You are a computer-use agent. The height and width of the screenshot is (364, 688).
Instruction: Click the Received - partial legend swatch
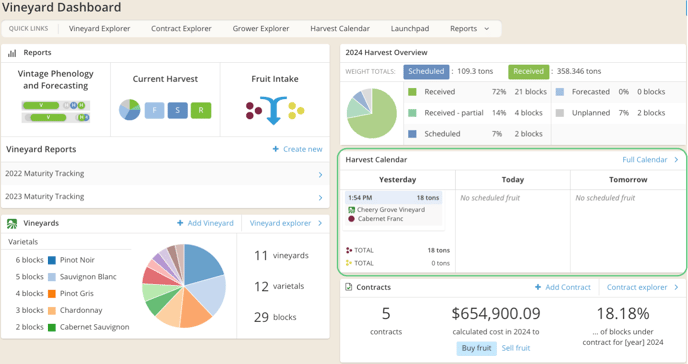point(412,113)
